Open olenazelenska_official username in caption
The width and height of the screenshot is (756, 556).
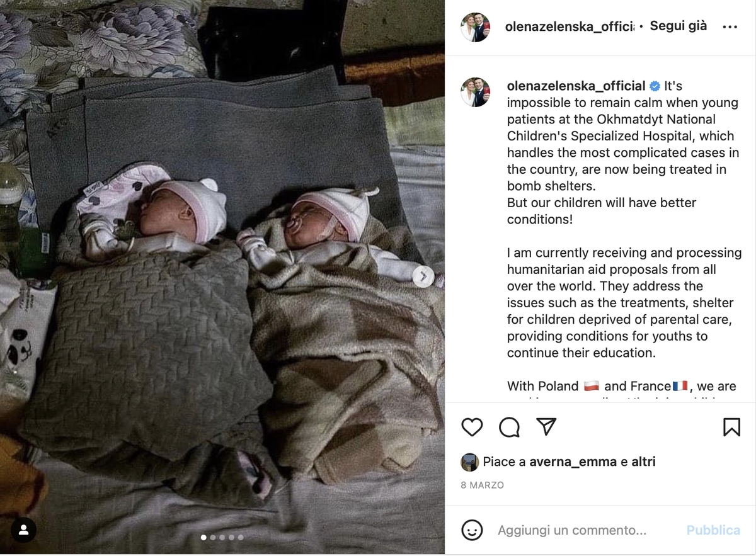[576, 86]
